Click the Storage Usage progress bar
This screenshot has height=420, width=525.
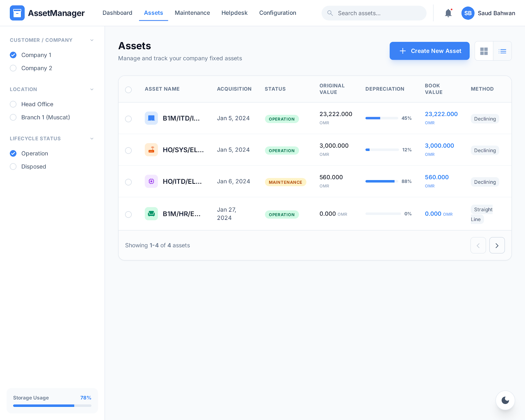click(52, 406)
